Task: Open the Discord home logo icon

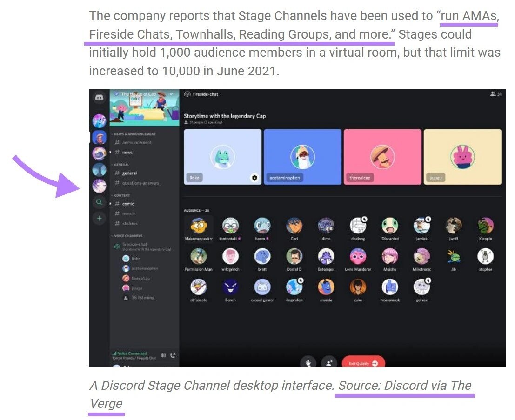Action: (99, 98)
